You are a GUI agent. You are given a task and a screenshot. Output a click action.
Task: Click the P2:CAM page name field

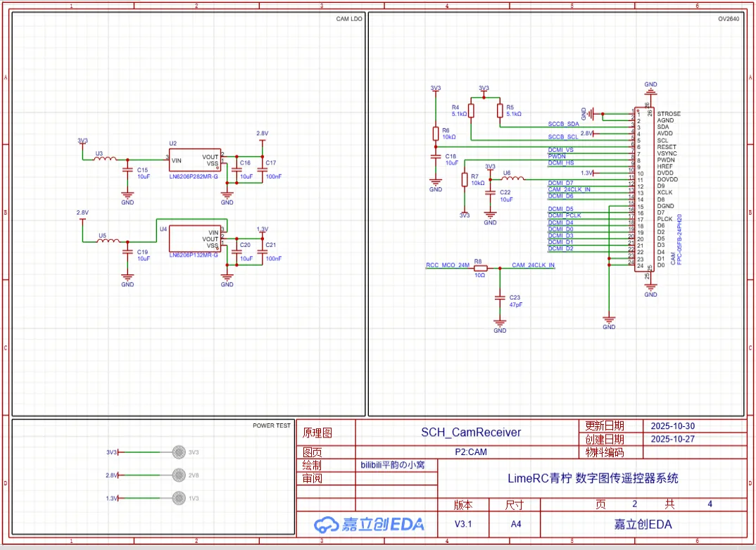[471, 452]
